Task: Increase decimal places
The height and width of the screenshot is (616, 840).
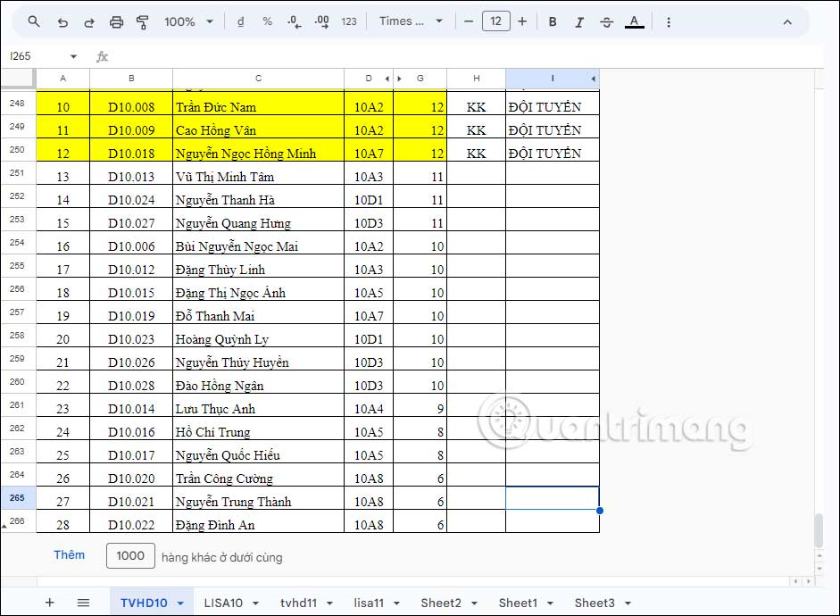Action: click(x=321, y=22)
